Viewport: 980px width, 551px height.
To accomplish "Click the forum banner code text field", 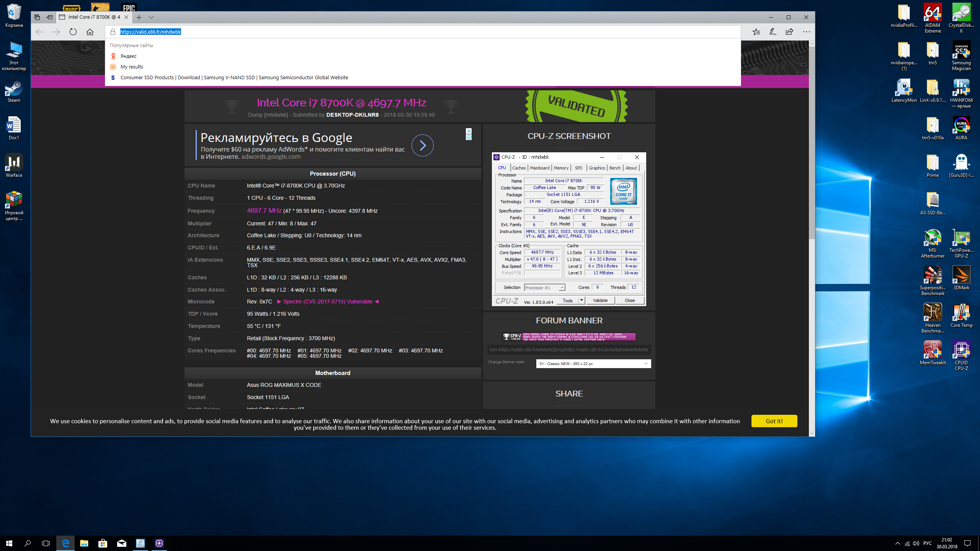I will pyautogui.click(x=569, y=350).
